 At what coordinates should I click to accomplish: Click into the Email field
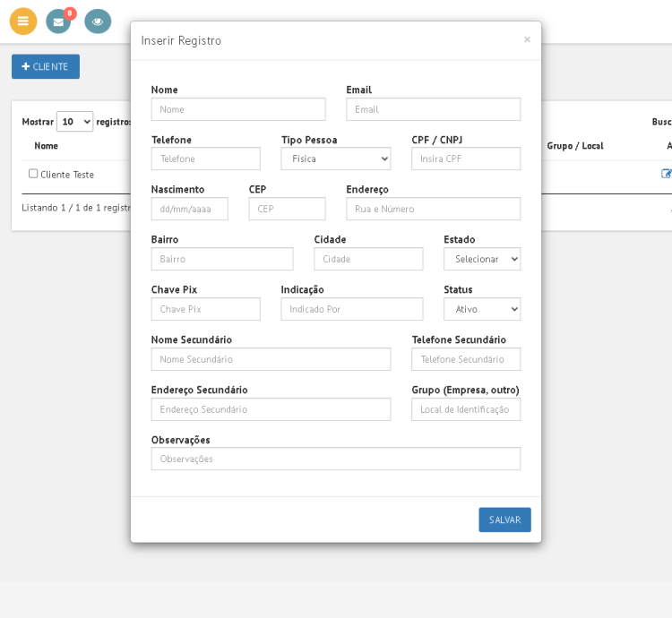pyautogui.click(x=433, y=109)
